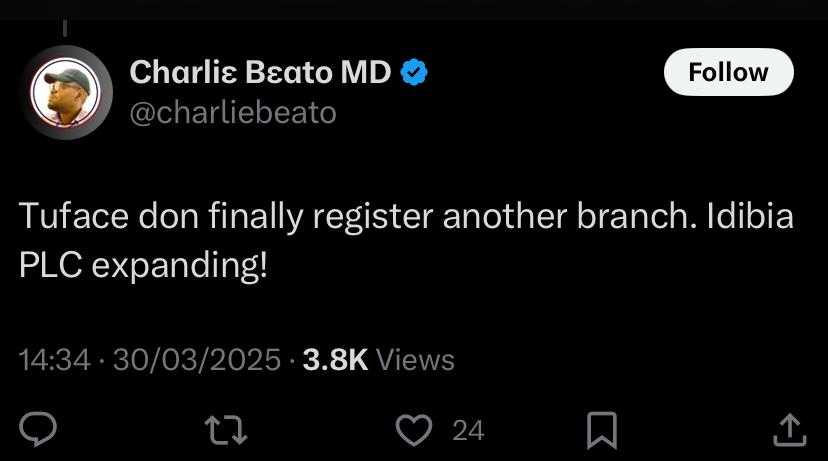Click the 30/03/2025 post date
The image size is (828, 461).
pos(196,360)
